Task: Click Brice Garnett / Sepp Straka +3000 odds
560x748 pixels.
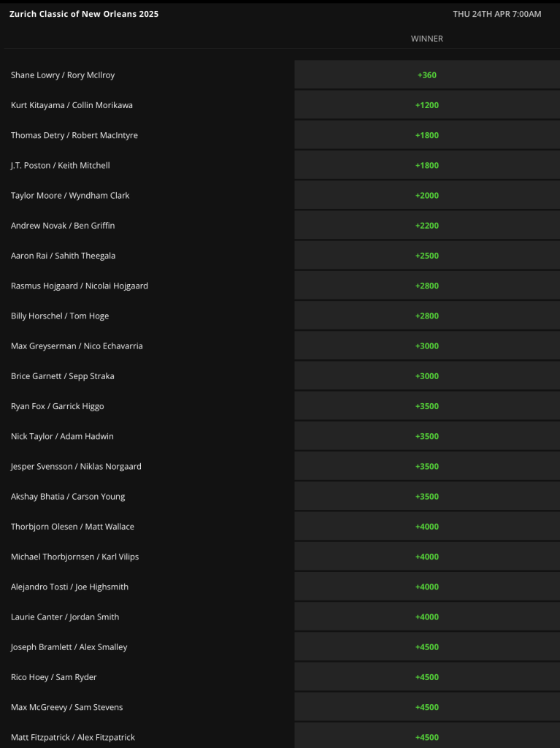Action: (x=427, y=375)
